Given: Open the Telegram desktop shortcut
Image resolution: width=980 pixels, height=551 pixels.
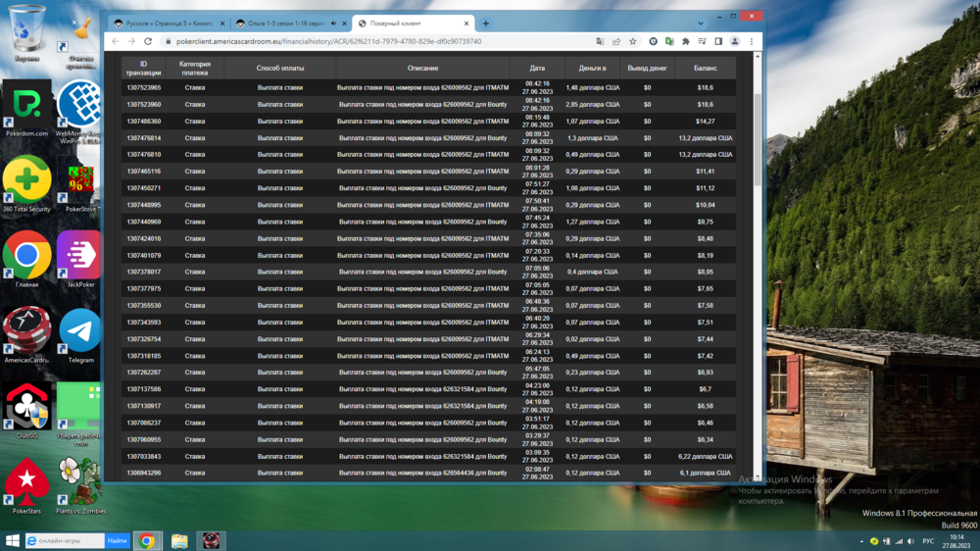Looking at the screenshot, I should (x=80, y=335).
